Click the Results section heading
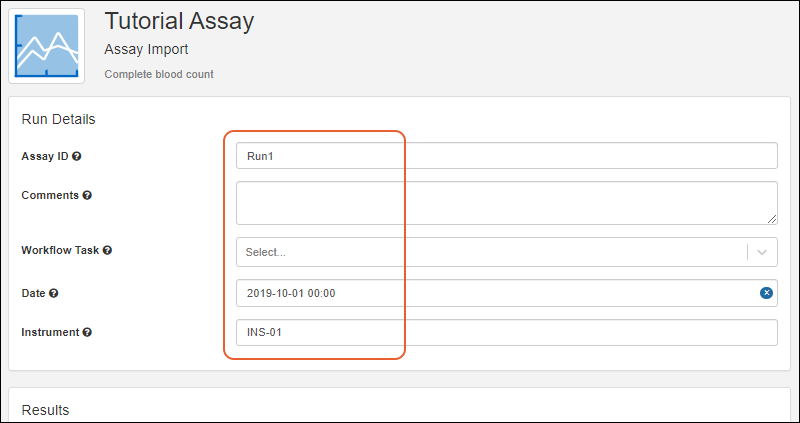The width and height of the screenshot is (800, 423). point(45,410)
